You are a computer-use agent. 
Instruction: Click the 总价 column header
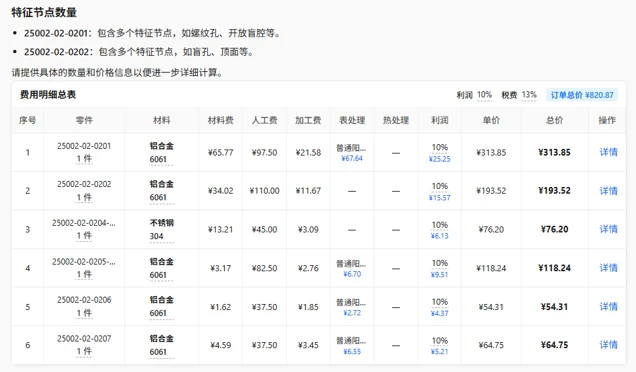(x=554, y=120)
